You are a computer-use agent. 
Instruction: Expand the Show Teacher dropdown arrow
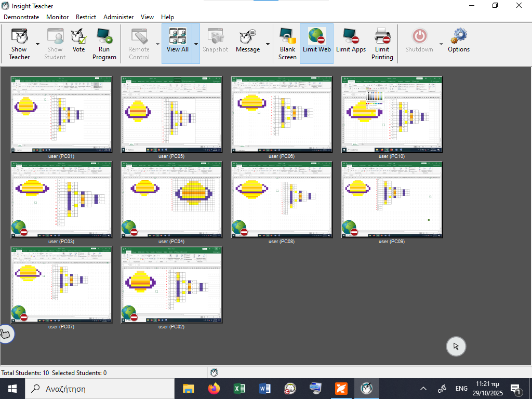pyautogui.click(x=38, y=44)
